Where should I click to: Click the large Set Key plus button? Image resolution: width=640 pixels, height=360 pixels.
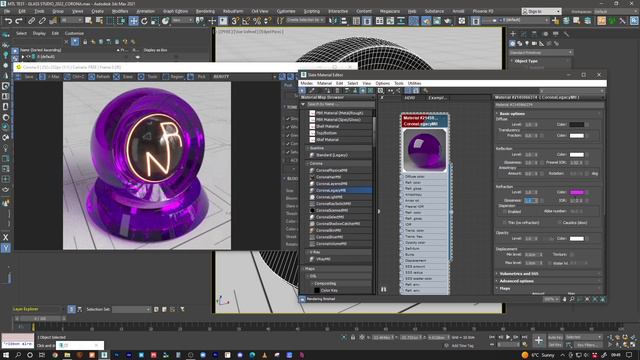click(x=539, y=340)
